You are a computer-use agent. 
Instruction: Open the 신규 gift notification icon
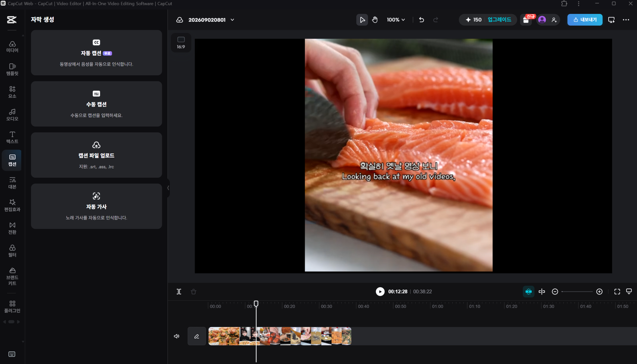(526, 20)
